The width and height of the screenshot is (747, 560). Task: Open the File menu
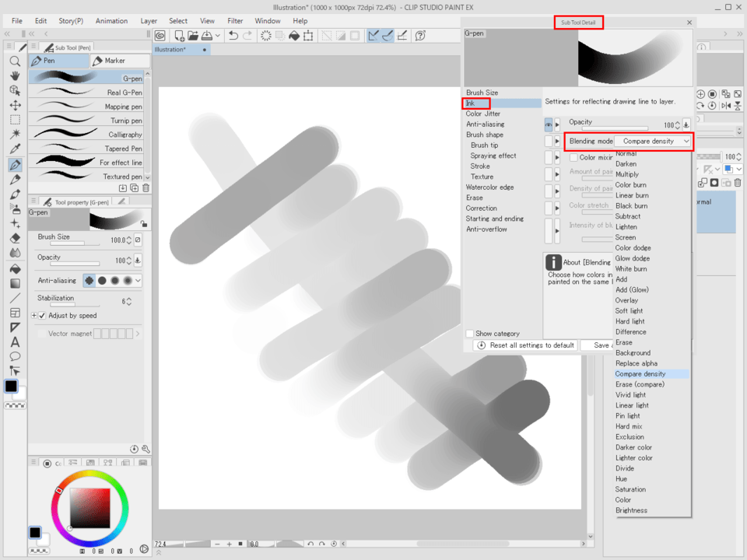click(x=16, y=21)
